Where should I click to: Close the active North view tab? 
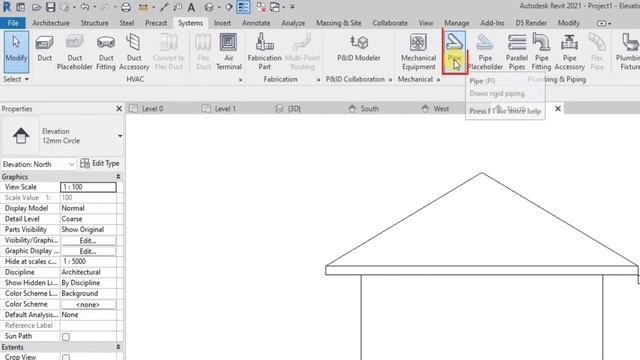[x=558, y=109]
